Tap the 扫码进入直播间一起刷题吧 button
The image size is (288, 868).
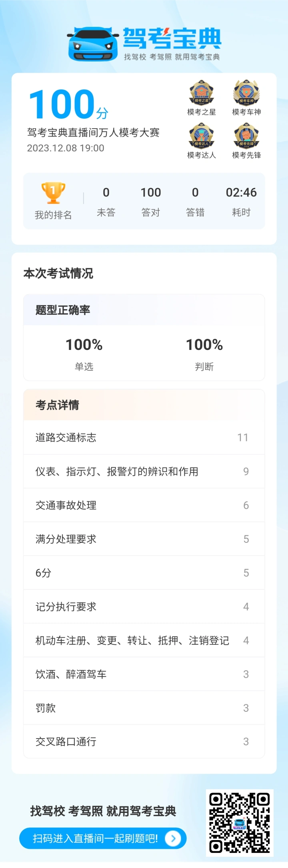click(x=103, y=838)
